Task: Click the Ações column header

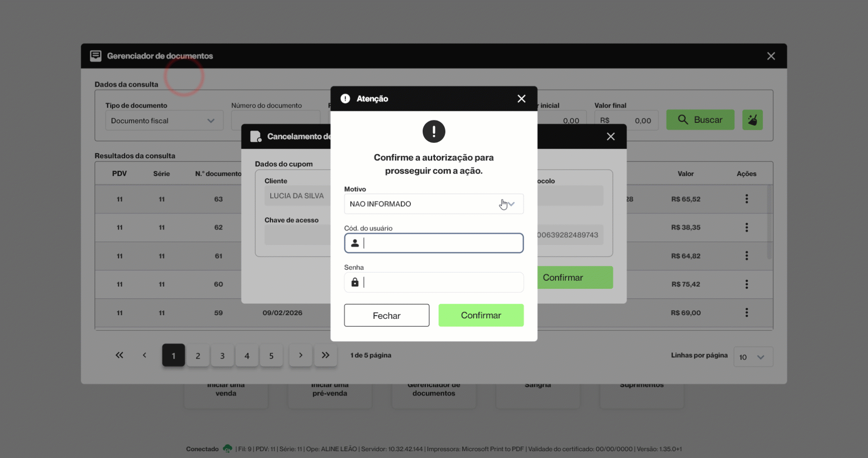Action: pos(746,174)
